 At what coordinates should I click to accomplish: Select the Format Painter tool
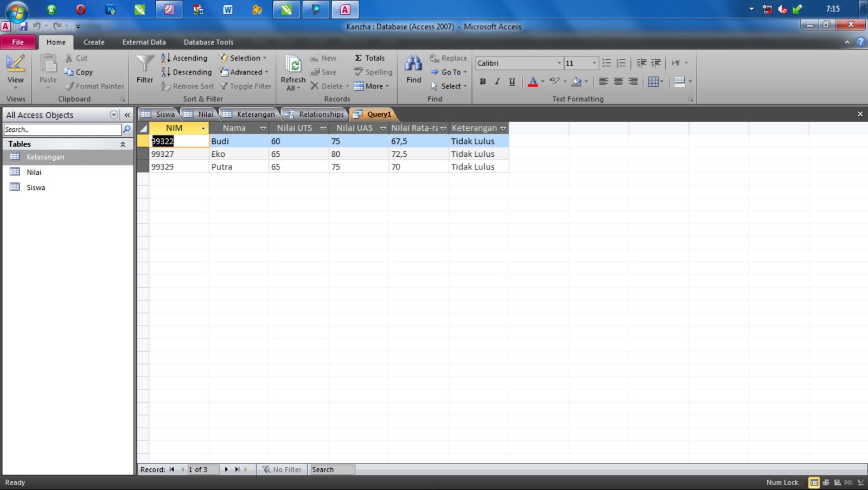(x=95, y=86)
